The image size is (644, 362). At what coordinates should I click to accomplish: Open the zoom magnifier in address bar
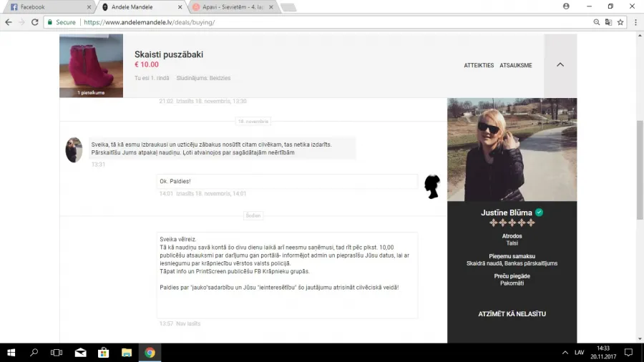[596, 22]
